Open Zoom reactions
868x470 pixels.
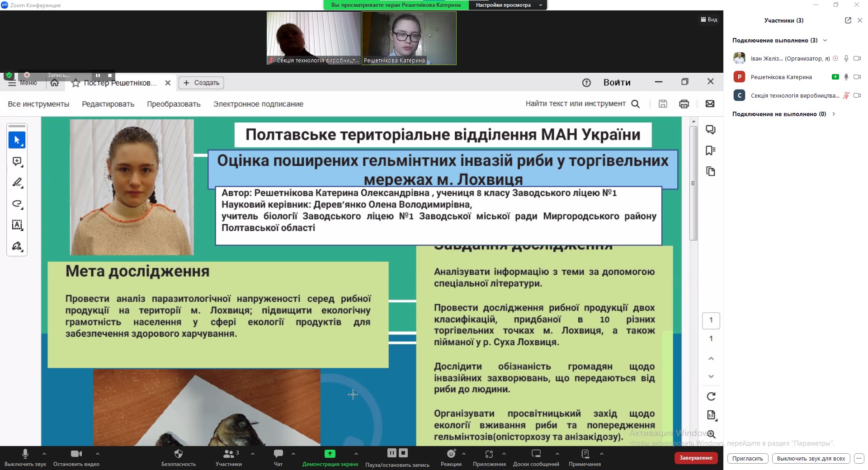click(451, 457)
